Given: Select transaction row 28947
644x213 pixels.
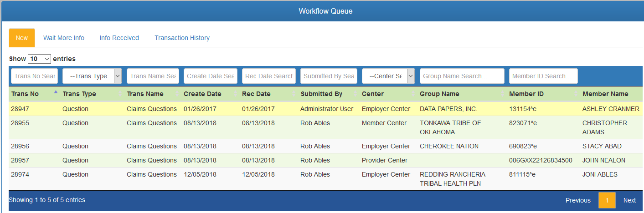Looking at the screenshot, I should 325,109.
